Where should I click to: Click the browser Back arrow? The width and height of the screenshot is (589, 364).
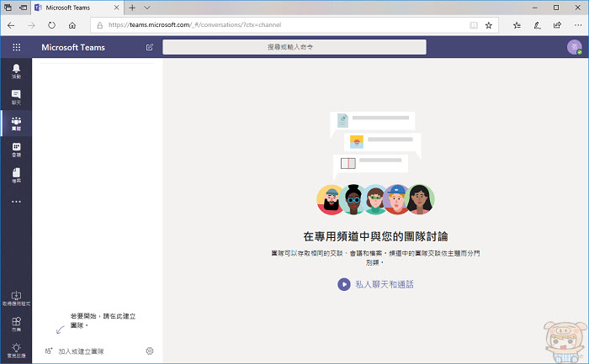tap(11, 25)
